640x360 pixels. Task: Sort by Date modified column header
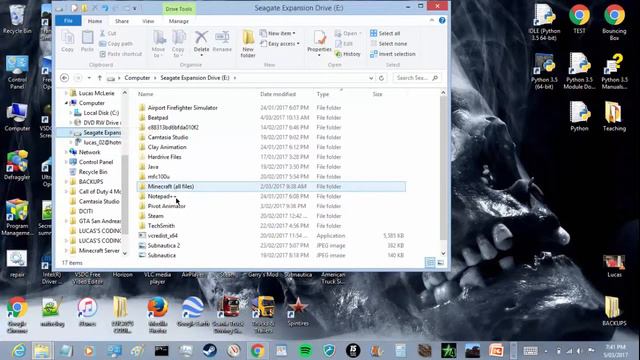tap(278, 94)
